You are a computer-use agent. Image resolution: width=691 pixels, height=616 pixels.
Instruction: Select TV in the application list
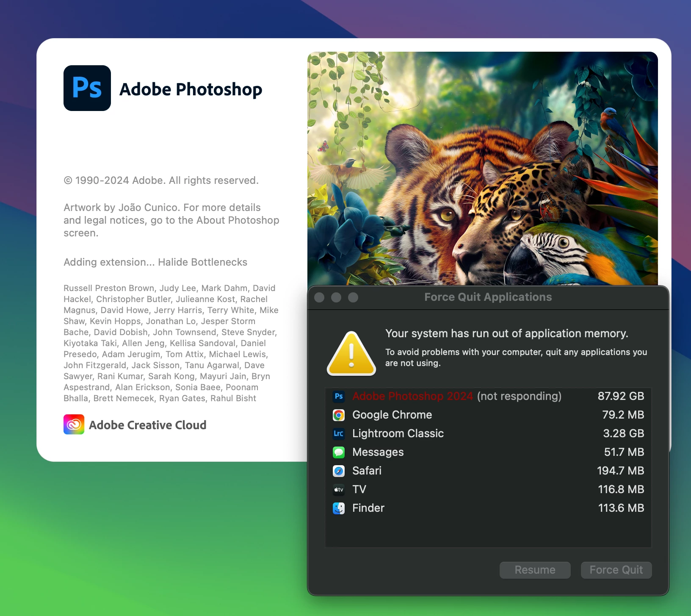tap(488, 489)
